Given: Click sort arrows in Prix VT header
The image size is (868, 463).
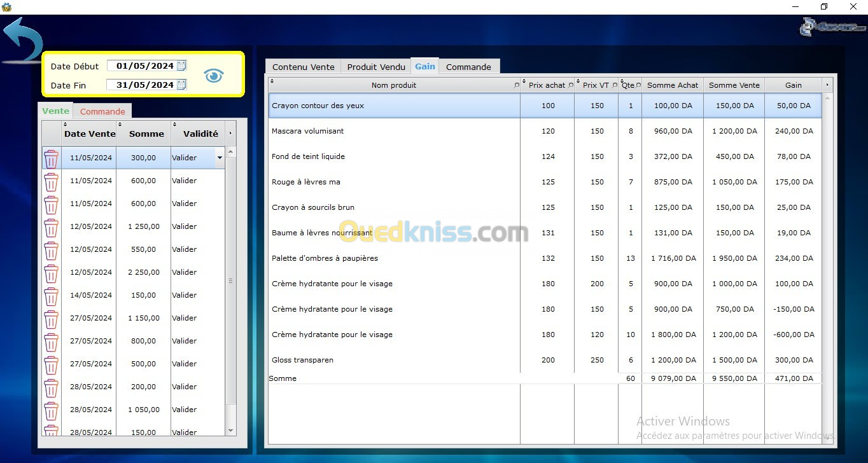Looking at the screenshot, I should 577,81.
